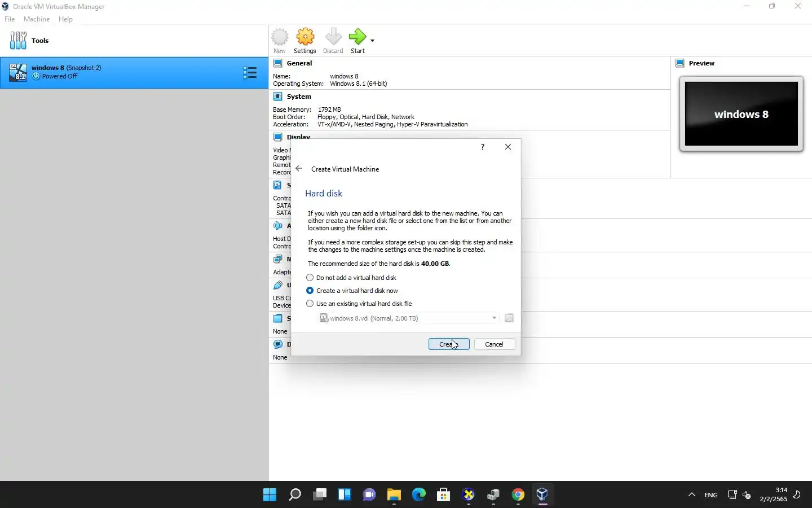Open Google Chrome from taskbar
This screenshot has width=812, height=508.
point(518,495)
